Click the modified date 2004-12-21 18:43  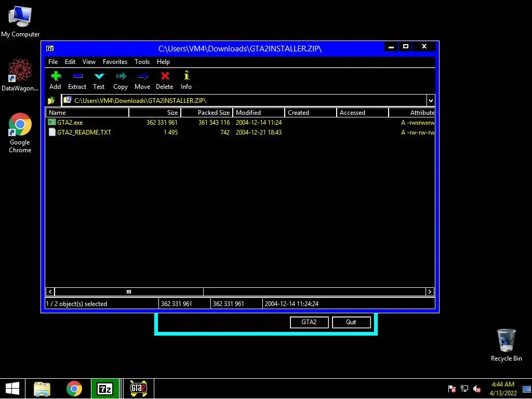259,132
